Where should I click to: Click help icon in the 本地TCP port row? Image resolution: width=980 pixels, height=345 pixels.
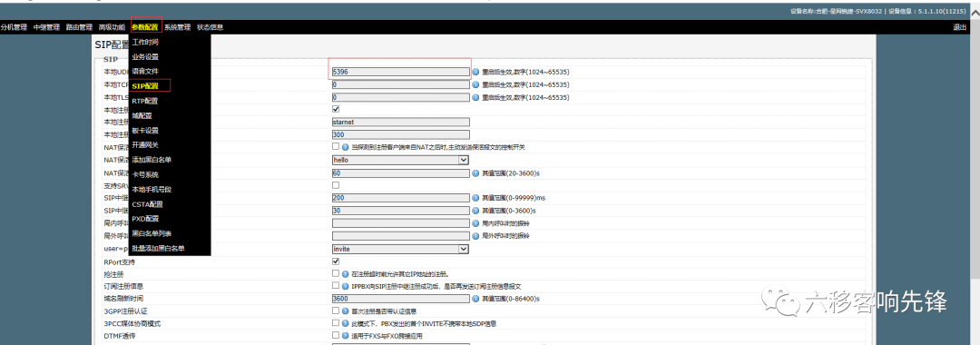(475, 84)
